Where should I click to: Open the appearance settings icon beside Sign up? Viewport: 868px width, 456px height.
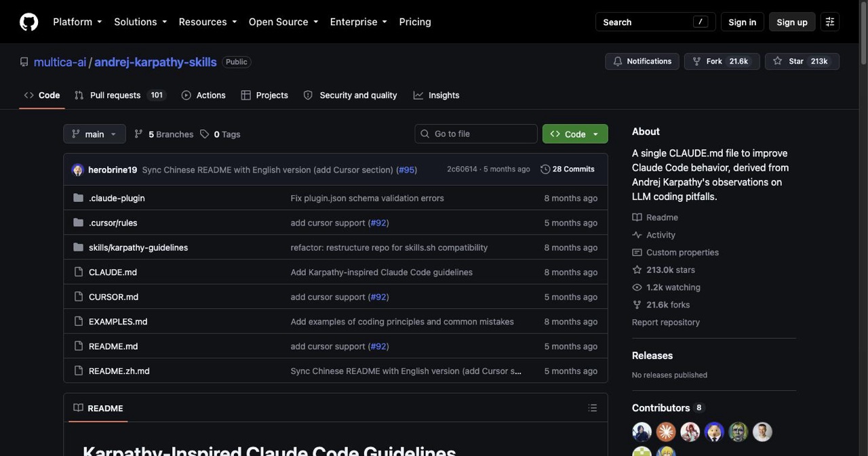(x=829, y=22)
